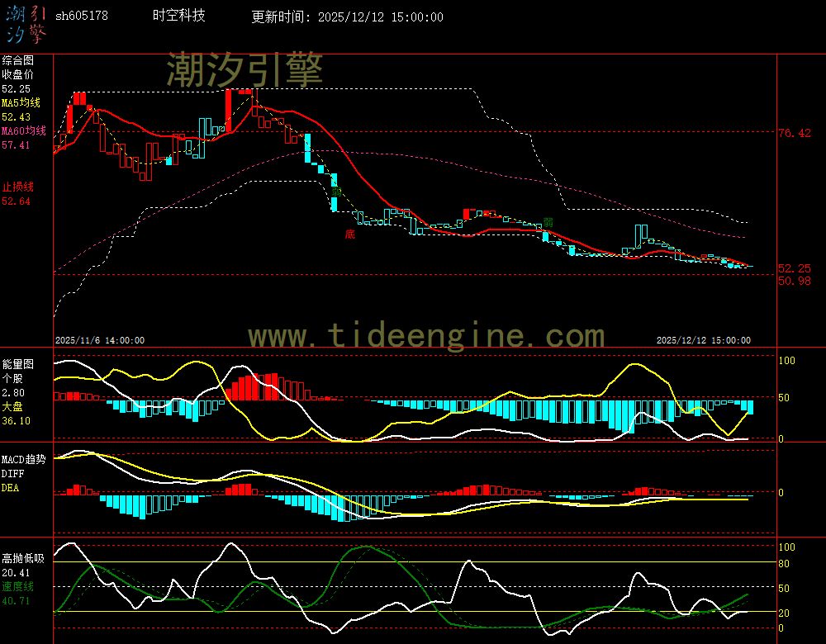Click the large 潮汐引擎 watermark title

click(244, 69)
